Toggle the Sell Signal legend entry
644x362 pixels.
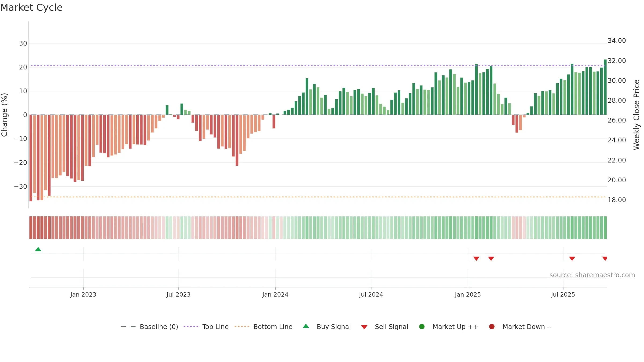385,327
